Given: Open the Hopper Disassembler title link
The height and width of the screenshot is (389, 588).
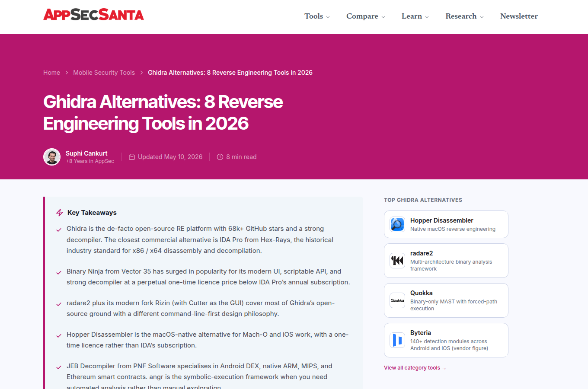Looking at the screenshot, I should click(441, 220).
